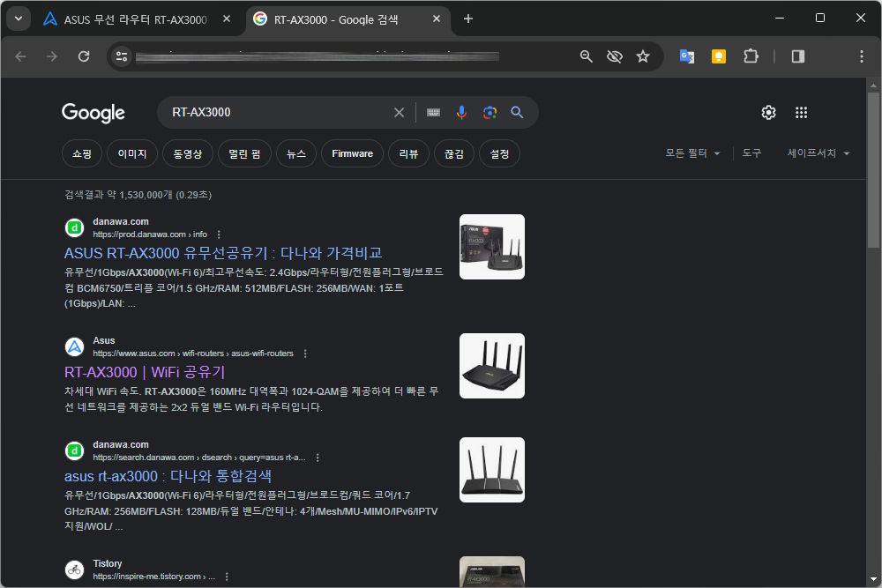Open more options for search.danawa.com result
The height and width of the screenshot is (588, 882).
(x=318, y=458)
